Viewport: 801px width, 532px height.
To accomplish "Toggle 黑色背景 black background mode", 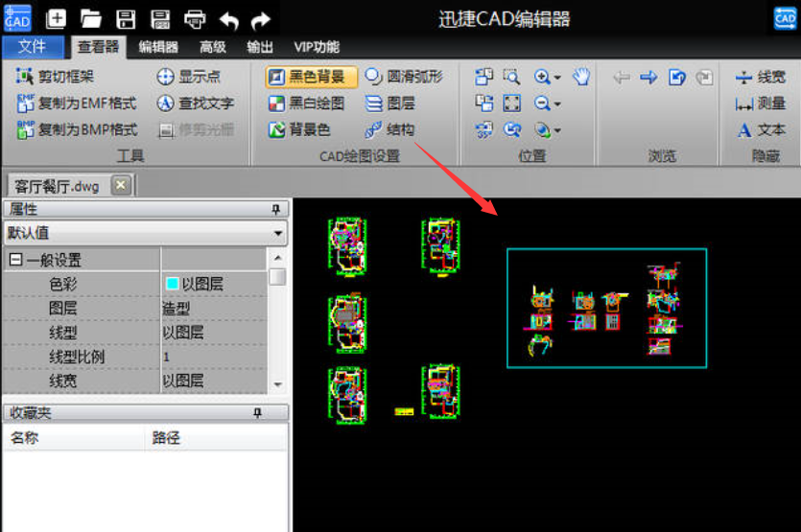I will point(311,78).
